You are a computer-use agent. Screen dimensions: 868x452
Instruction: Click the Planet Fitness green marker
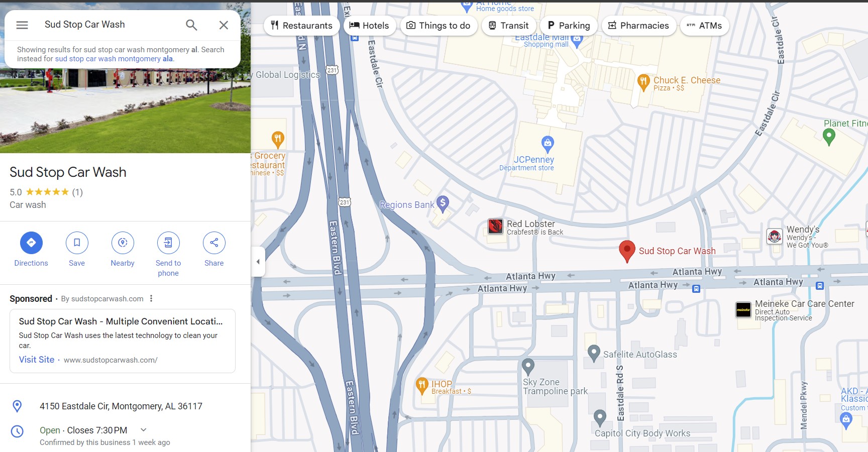(829, 136)
